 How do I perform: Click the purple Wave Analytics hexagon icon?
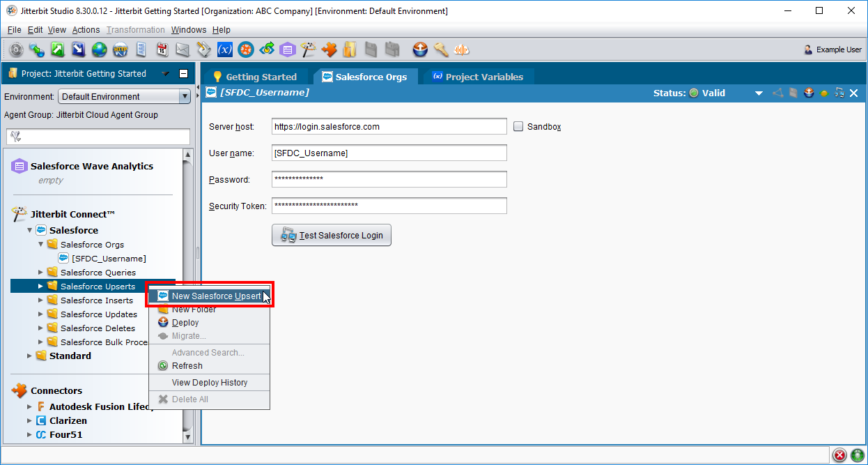[x=287, y=49]
